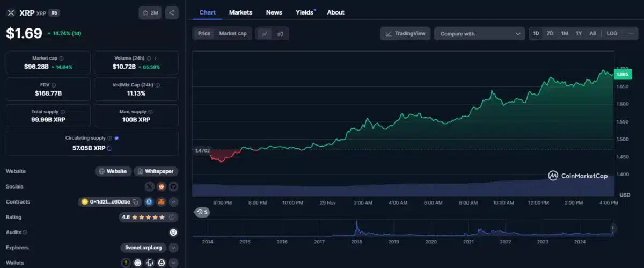Screen dimensions: 644x268
Task: Select the candlestick chart style
Action: click(280, 34)
